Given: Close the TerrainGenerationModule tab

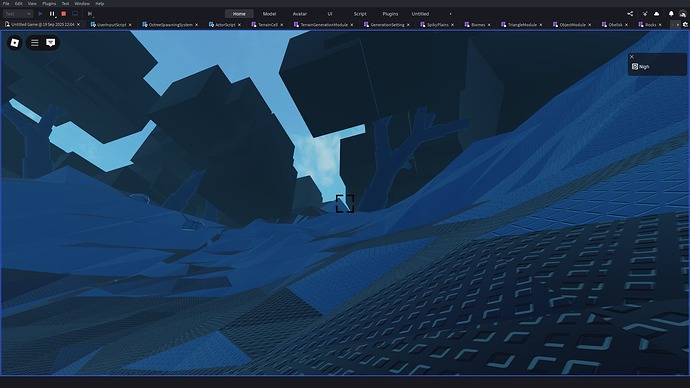Looking at the screenshot, I should tap(352, 25).
